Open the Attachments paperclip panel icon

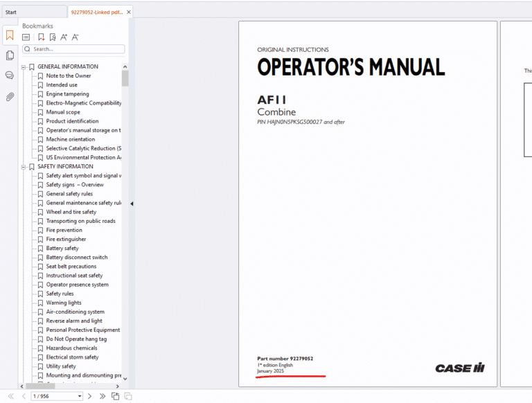click(x=10, y=97)
